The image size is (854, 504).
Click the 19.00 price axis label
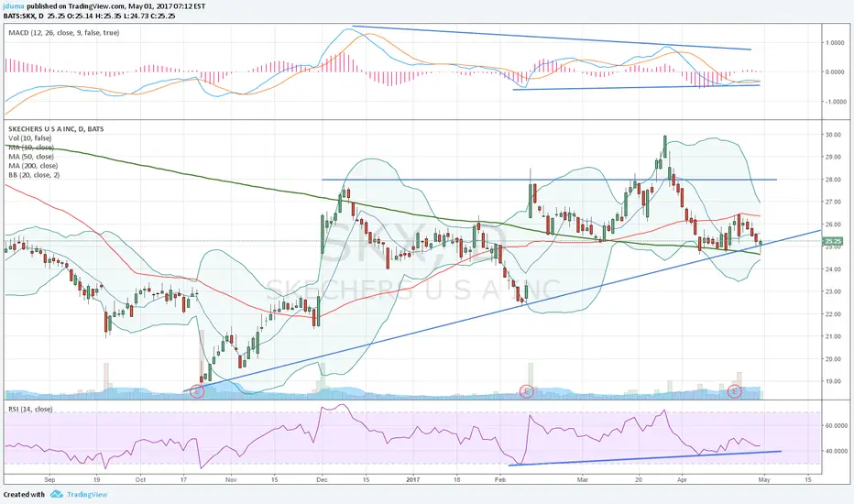[834, 381]
